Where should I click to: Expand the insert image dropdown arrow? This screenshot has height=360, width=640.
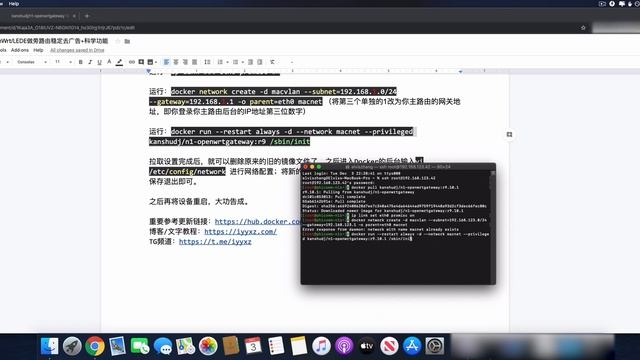point(156,62)
